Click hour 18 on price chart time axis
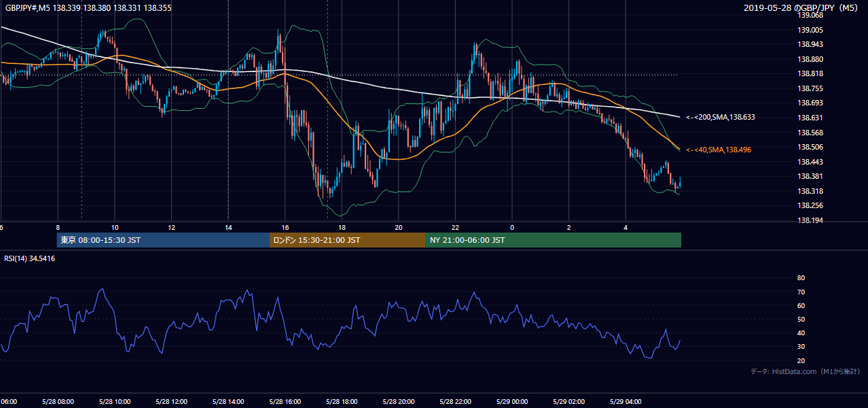 click(342, 227)
